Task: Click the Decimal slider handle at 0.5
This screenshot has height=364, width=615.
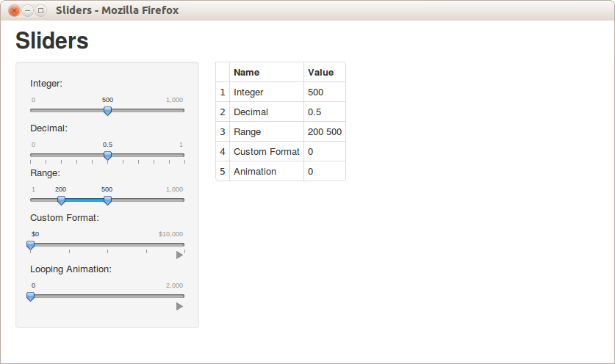Action: [107, 156]
